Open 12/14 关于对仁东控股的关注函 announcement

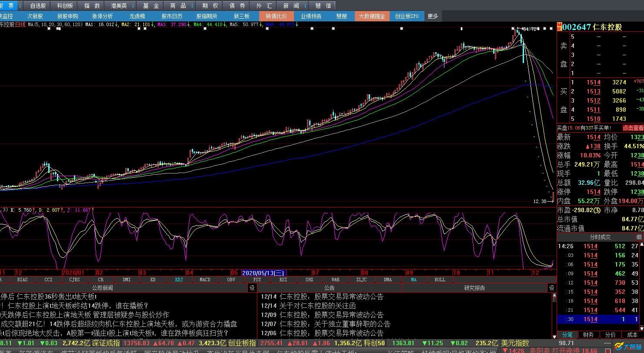pyautogui.click(x=308, y=306)
